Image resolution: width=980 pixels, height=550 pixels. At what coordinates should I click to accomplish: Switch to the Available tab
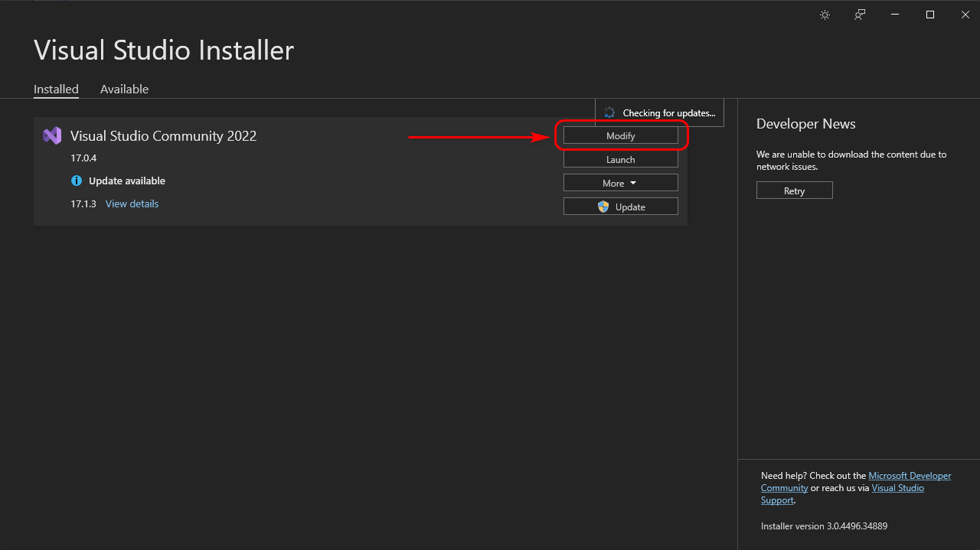point(124,89)
